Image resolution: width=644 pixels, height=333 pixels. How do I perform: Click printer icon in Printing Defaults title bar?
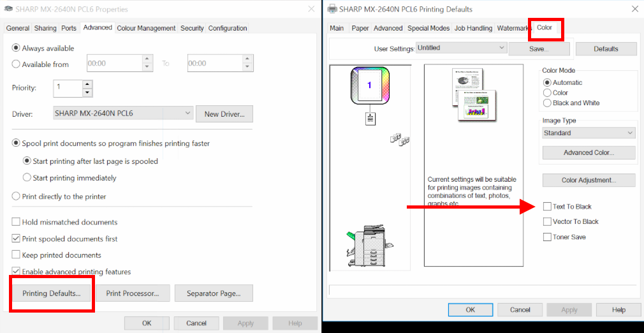(x=332, y=9)
